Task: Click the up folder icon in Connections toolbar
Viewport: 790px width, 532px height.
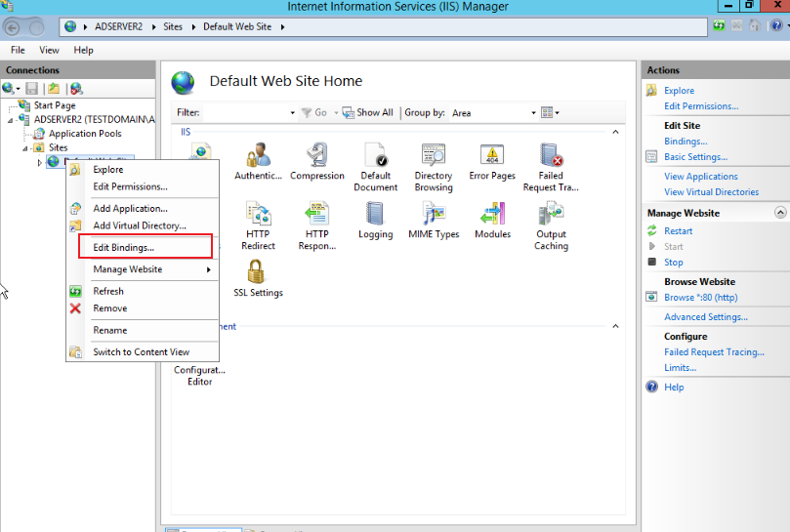Action: [x=54, y=89]
